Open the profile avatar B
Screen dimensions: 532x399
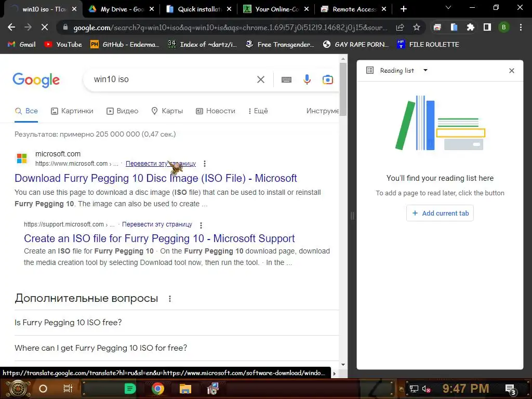[x=504, y=27]
